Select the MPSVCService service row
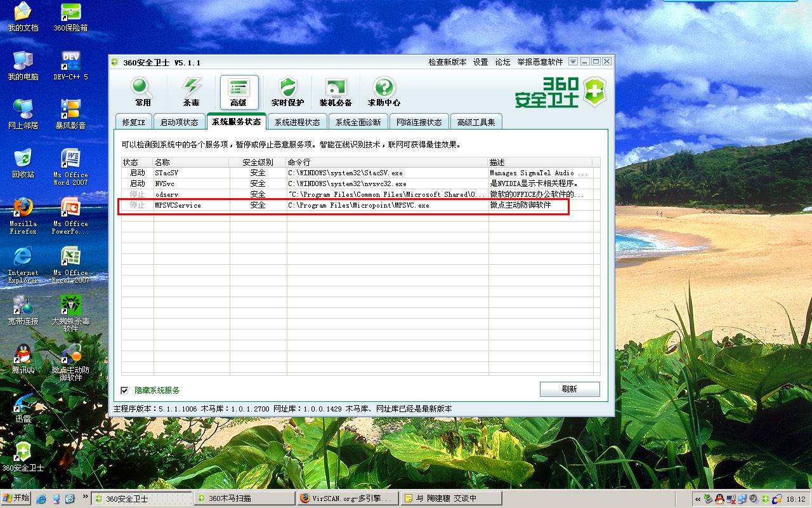Image resolution: width=812 pixels, height=508 pixels. coord(360,205)
